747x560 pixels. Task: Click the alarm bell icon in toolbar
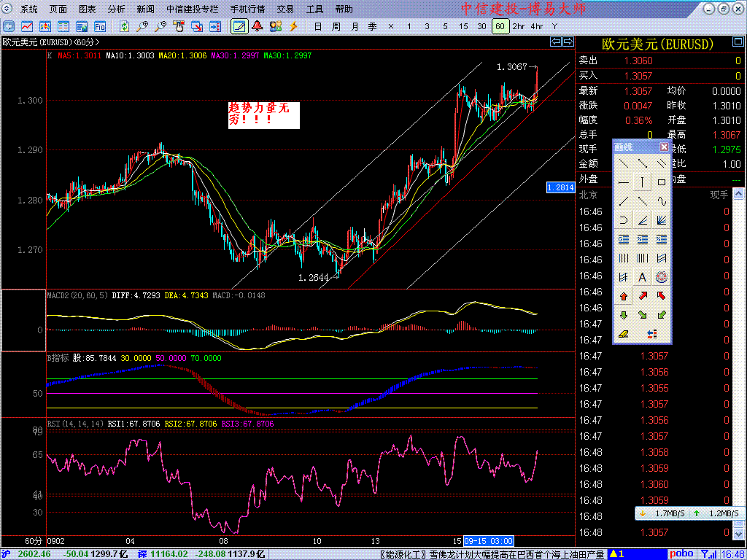pyautogui.click(x=258, y=26)
